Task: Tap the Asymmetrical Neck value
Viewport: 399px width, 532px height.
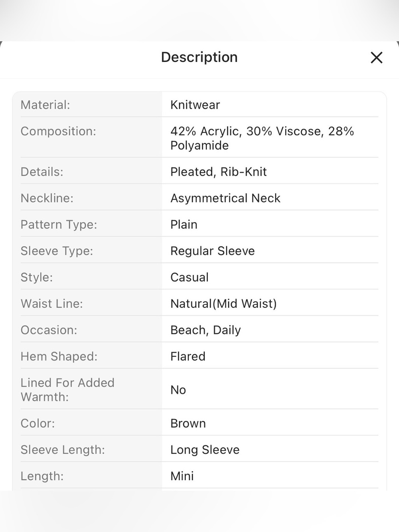Action: click(225, 198)
